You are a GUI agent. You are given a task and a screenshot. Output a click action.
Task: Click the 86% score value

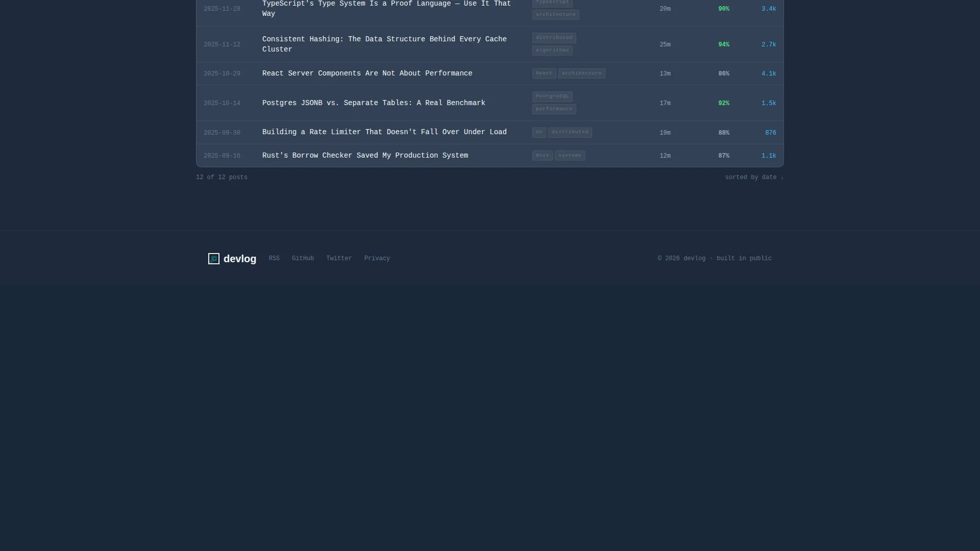click(724, 74)
